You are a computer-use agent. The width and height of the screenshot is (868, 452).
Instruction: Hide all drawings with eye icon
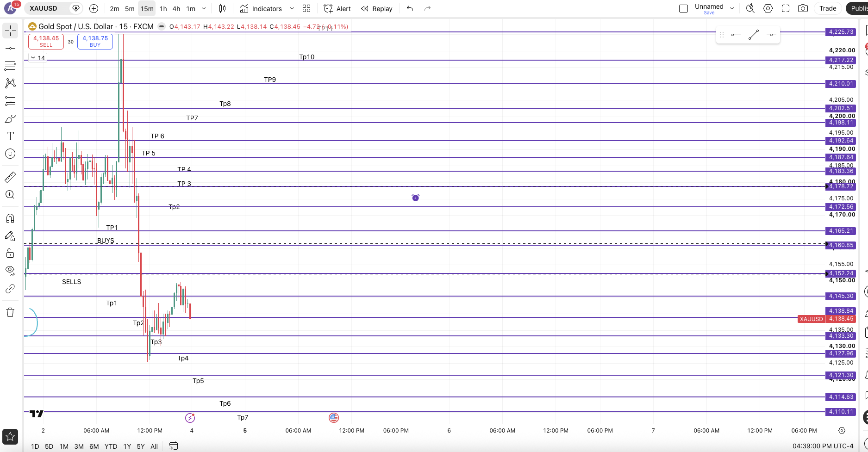coord(10,271)
